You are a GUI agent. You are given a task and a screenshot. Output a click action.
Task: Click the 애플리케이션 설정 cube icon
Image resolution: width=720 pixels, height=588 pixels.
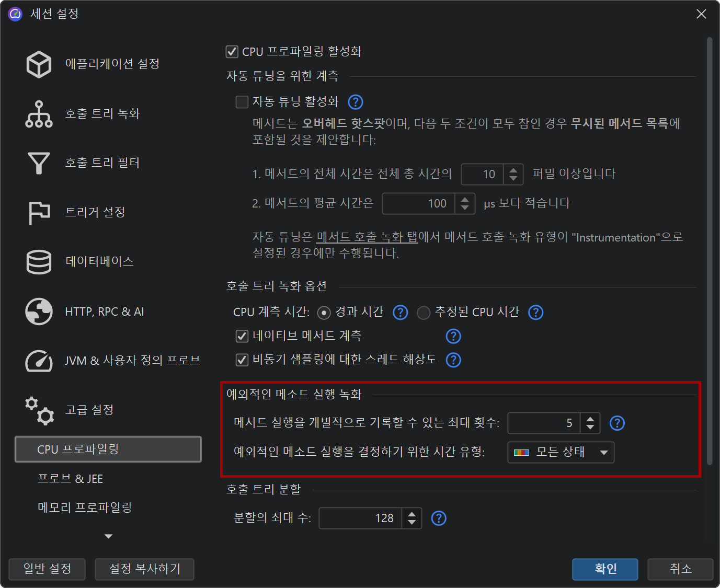(x=39, y=64)
